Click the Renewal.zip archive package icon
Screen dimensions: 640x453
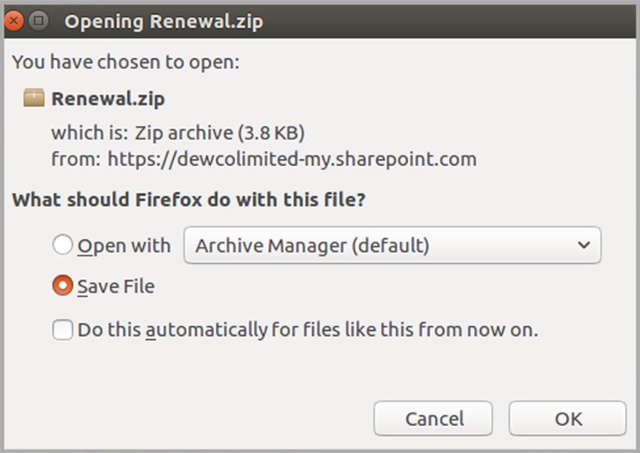[34, 98]
